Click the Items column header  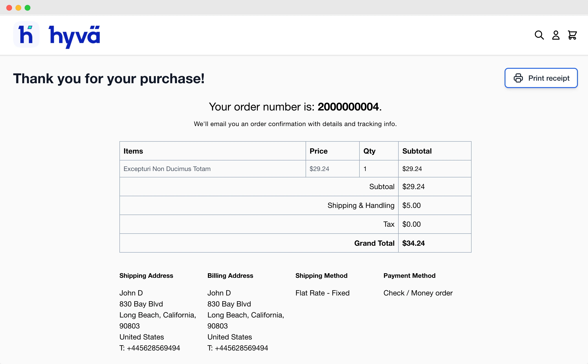coord(133,151)
